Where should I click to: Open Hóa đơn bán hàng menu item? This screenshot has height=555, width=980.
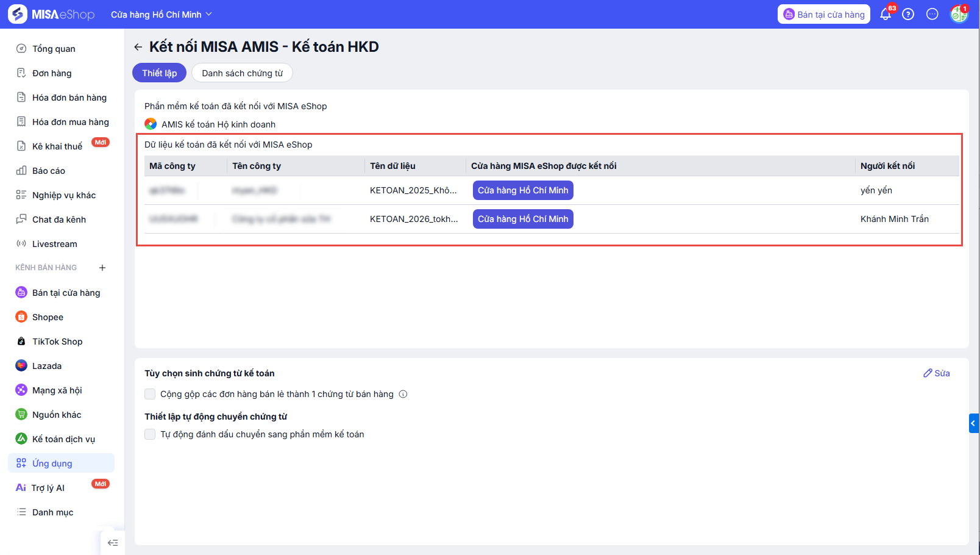click(61, 98)
